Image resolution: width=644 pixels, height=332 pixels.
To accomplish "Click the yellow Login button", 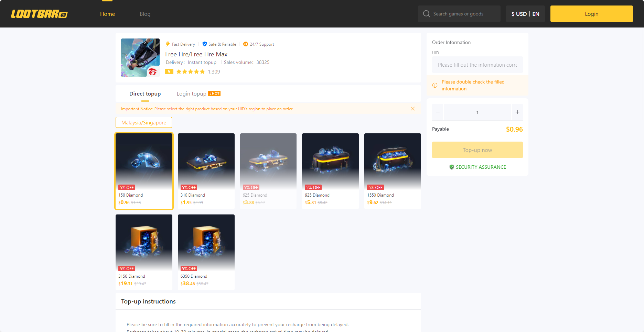I will coord(591,14).
